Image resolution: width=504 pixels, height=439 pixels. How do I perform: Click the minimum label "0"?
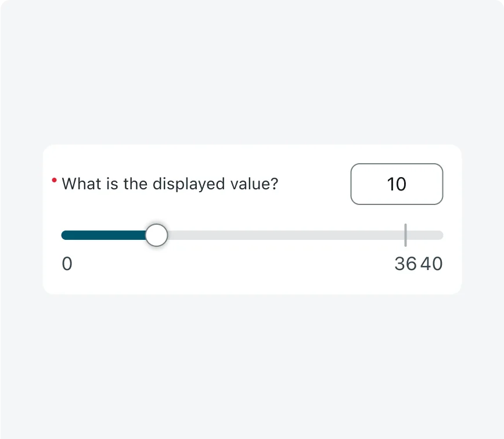67,264
